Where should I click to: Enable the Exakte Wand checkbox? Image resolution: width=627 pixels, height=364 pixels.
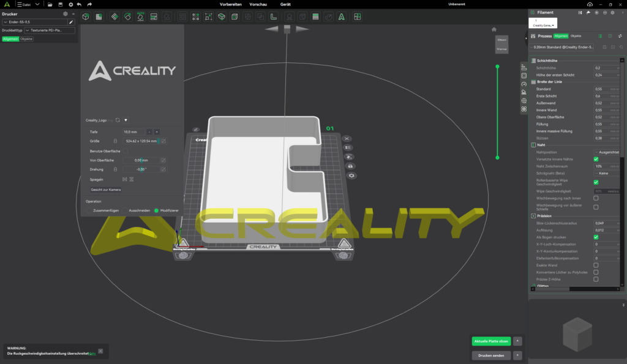pyautogui.click(x=596, y=266)
